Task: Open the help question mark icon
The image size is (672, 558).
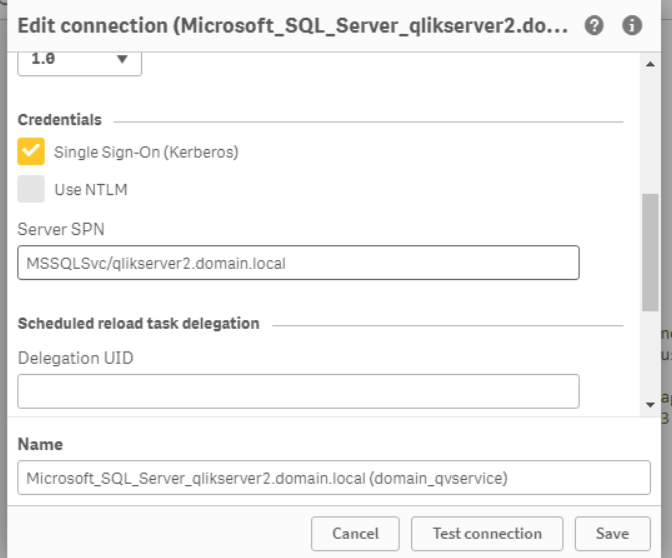Action: (594, 26)
